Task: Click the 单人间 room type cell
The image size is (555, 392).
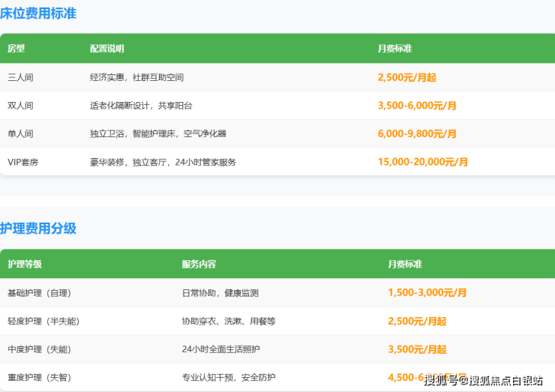Action: [x=20, y=133]
